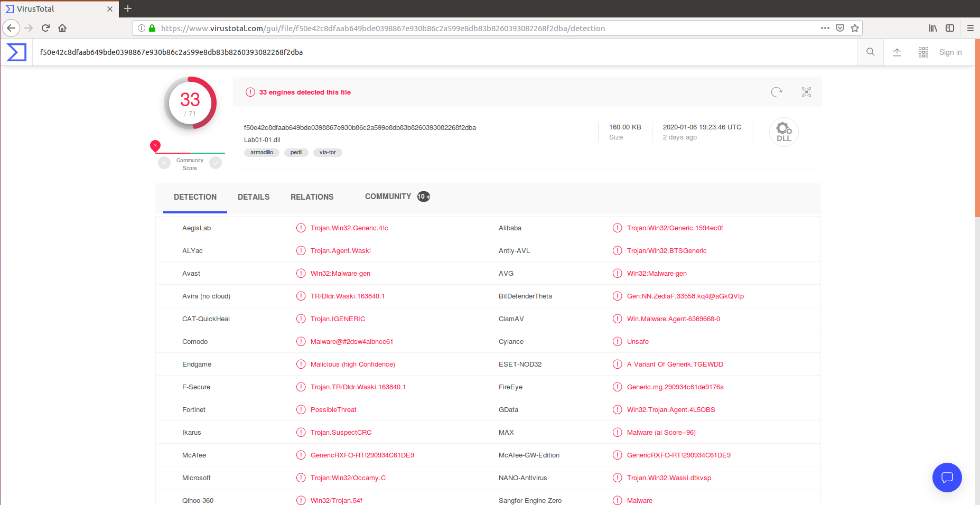The height and width of the screenshot is (505, 980).
Task: Vote negative community score X
Action: coord(164,163)
